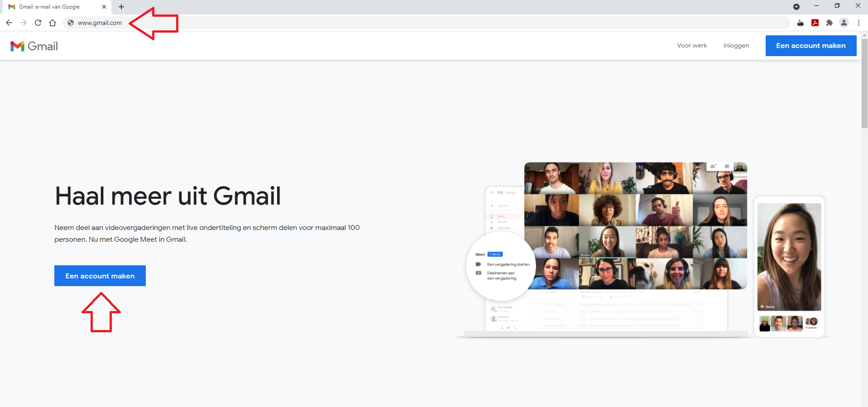The height and width of the screenshot is (407, 868).
Task: Expand the circled down-arrow in title bar
Action: coord(796,7)
